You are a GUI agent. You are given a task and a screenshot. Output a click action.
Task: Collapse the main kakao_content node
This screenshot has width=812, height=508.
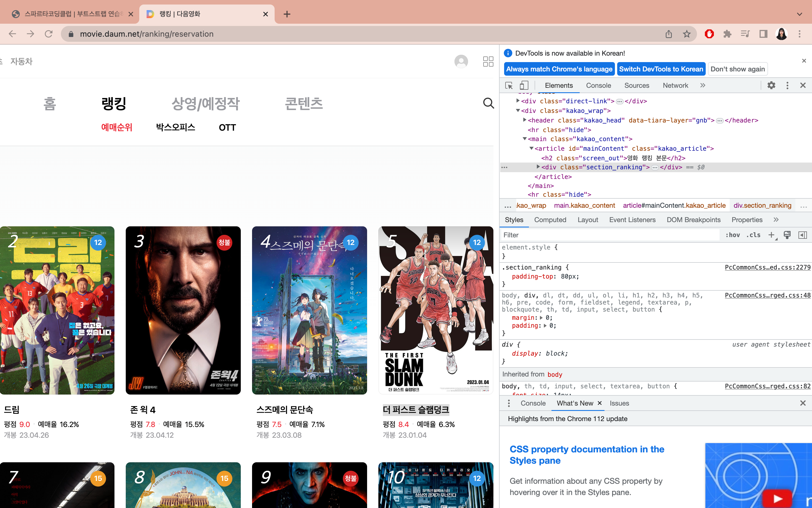(525, 139)
